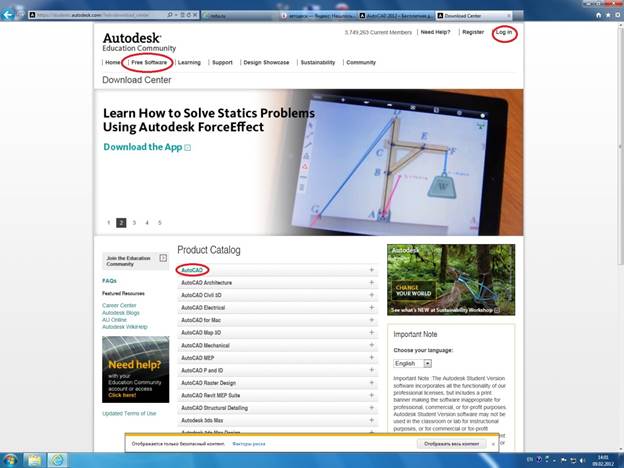Click the Change Your World forest banner
624x468 pixels.
pyautogui.click(x=451, y=280)
